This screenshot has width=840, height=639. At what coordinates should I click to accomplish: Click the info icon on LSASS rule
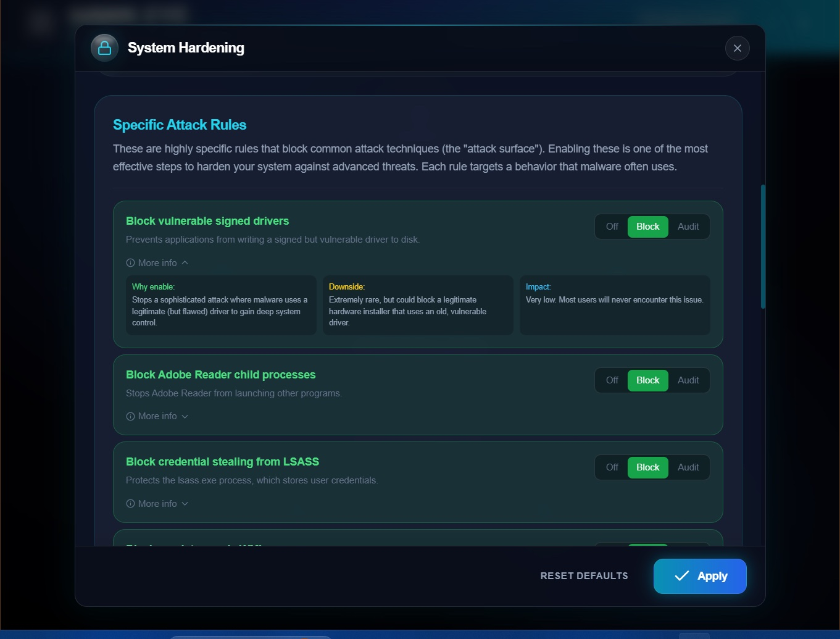(x=130, y=503)
